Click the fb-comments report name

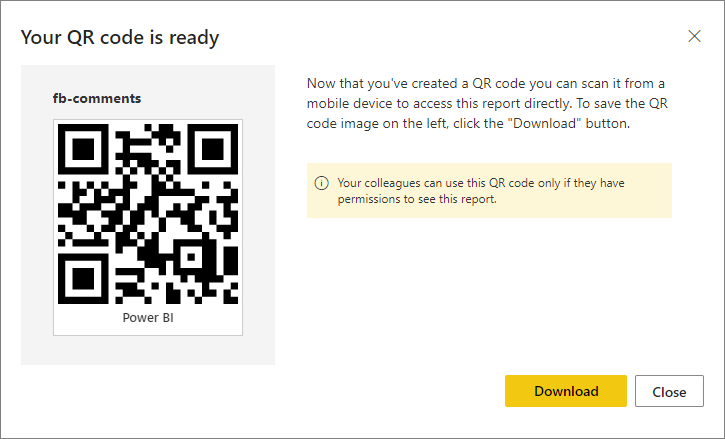pyautogui.click(x=97, y=98)
